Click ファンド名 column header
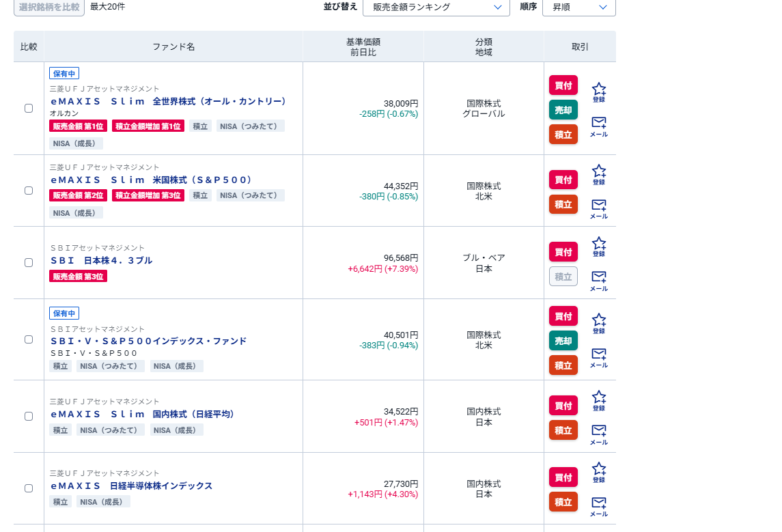The image size is (782, 532). tap(173, 46)
